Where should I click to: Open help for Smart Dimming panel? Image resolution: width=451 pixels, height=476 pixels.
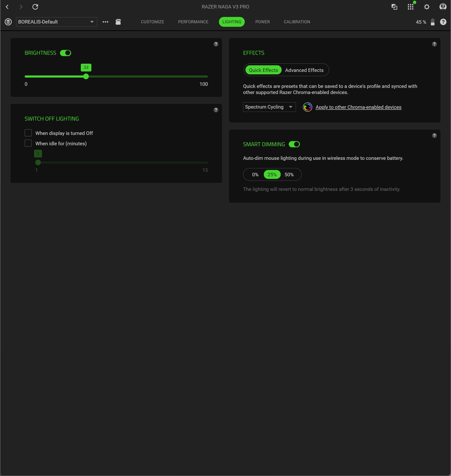(434, 135)
